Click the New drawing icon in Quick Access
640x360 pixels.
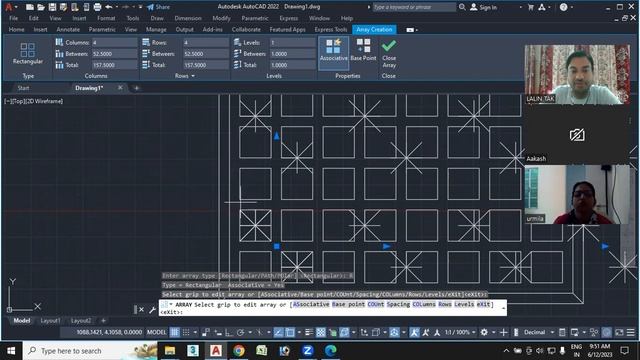pyautogui.click(x=30, y=7)
